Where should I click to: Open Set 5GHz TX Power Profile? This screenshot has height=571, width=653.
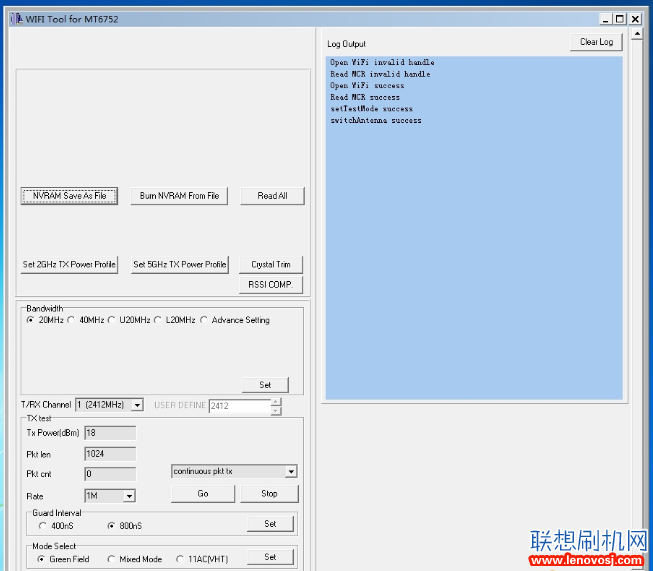coord(180,264)
